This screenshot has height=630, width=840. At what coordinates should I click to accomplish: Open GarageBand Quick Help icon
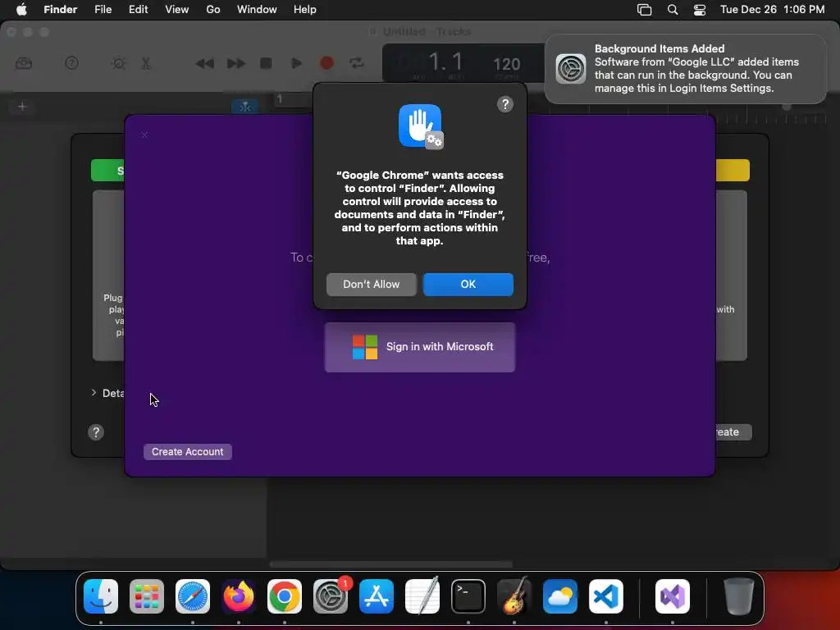(71, 64)
